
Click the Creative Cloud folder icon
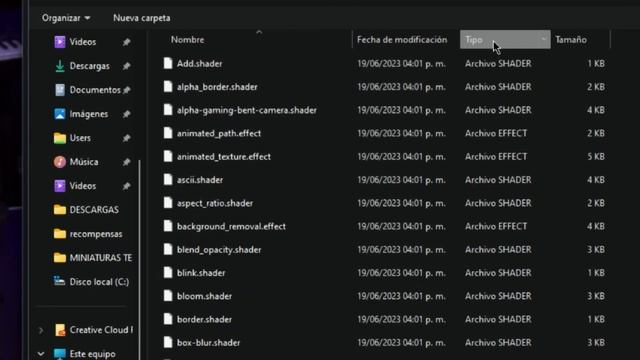60,330
